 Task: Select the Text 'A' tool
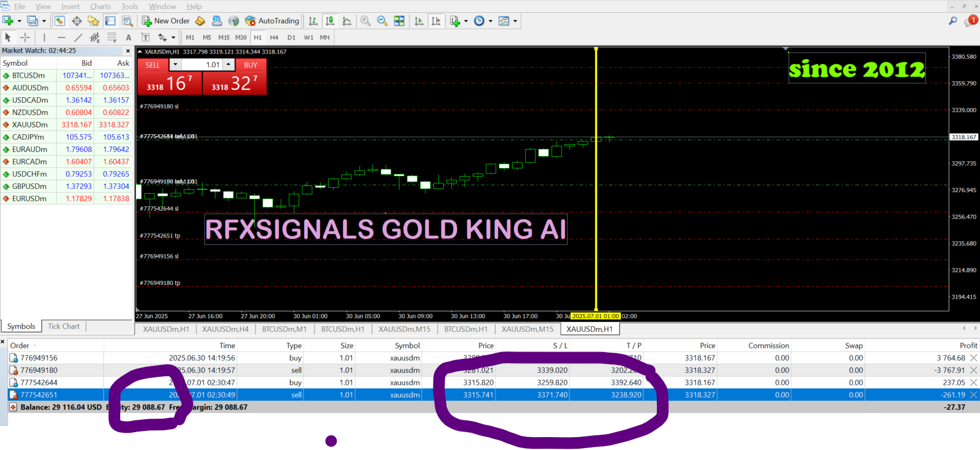(129, 38)
